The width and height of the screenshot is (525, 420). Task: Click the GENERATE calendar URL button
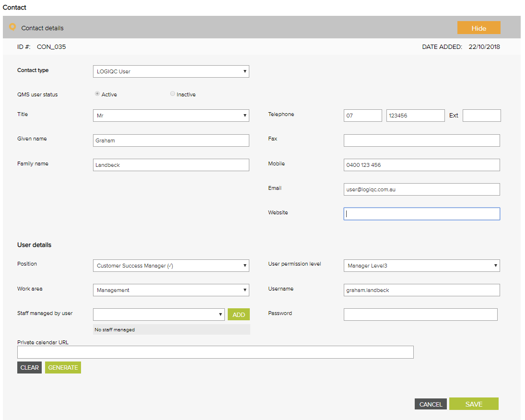click(63, 368)
